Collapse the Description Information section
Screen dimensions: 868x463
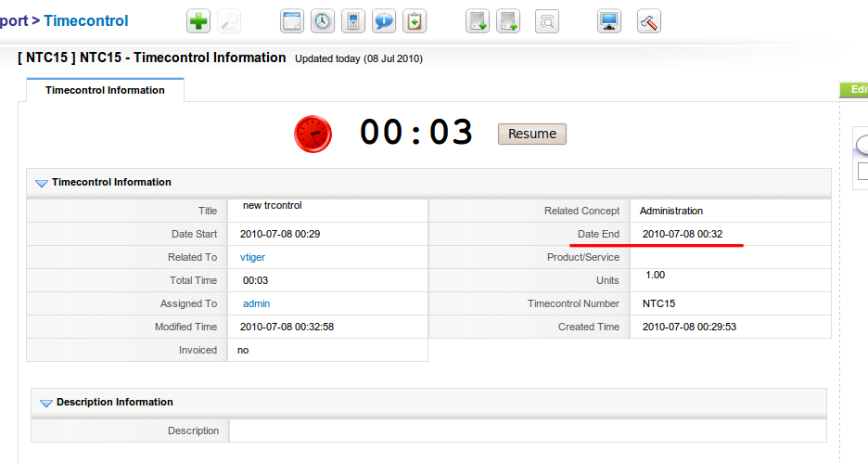tap(45, 403)
